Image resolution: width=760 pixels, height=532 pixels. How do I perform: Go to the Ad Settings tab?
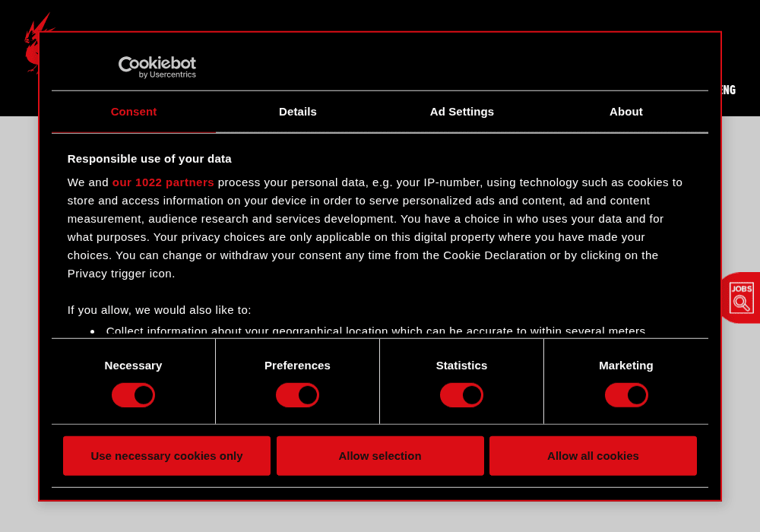coord(462,112)
